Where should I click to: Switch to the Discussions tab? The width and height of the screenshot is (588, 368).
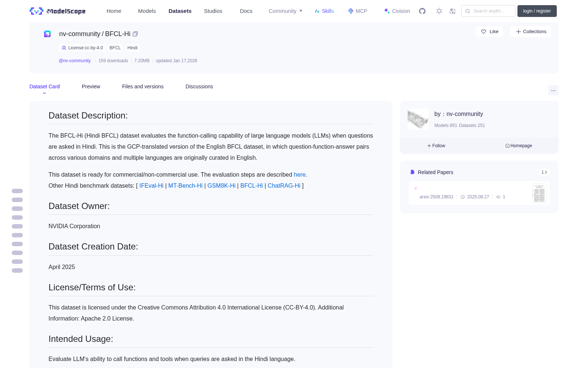coord(199,86)
